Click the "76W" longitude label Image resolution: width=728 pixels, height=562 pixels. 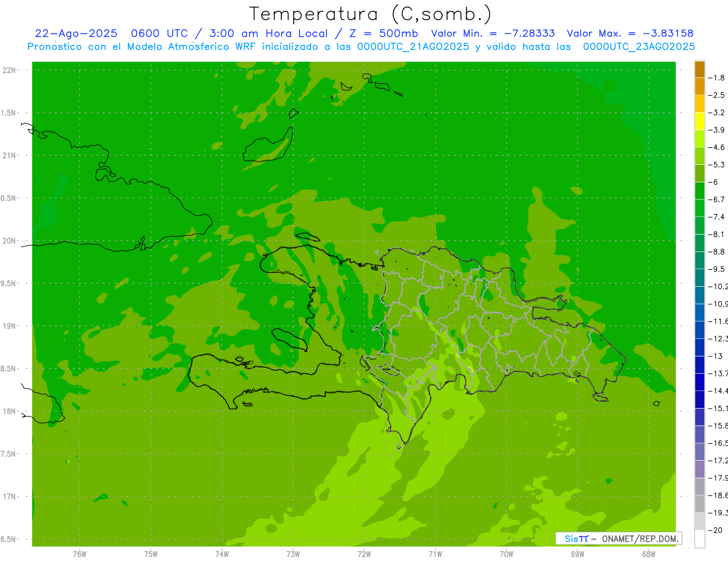coord(79,554)
